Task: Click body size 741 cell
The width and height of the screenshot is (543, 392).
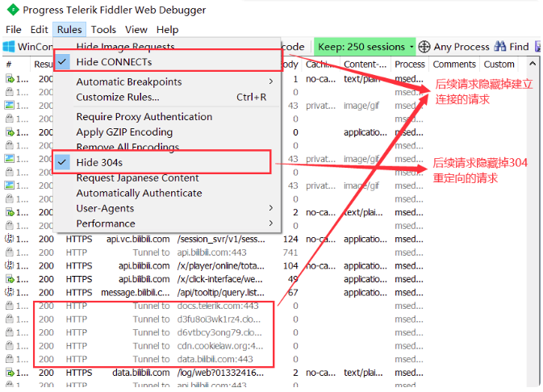Action: (290, 252)
